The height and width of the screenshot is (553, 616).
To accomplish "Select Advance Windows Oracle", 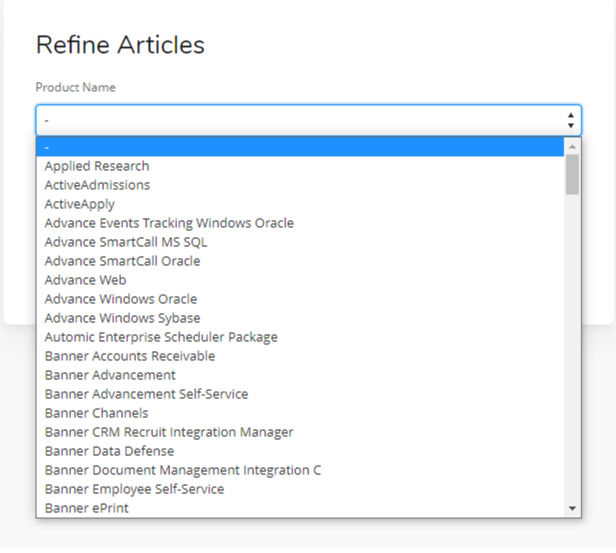I will [300, 299].
